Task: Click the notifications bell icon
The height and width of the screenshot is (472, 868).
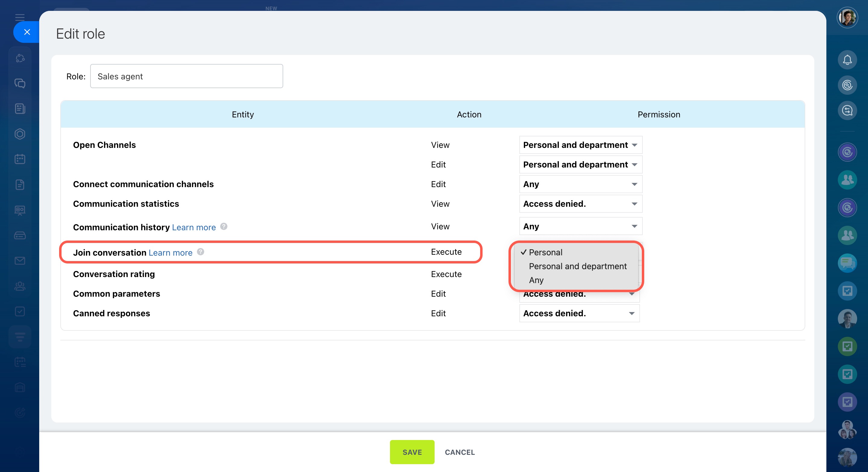Action: click(847, 60)
